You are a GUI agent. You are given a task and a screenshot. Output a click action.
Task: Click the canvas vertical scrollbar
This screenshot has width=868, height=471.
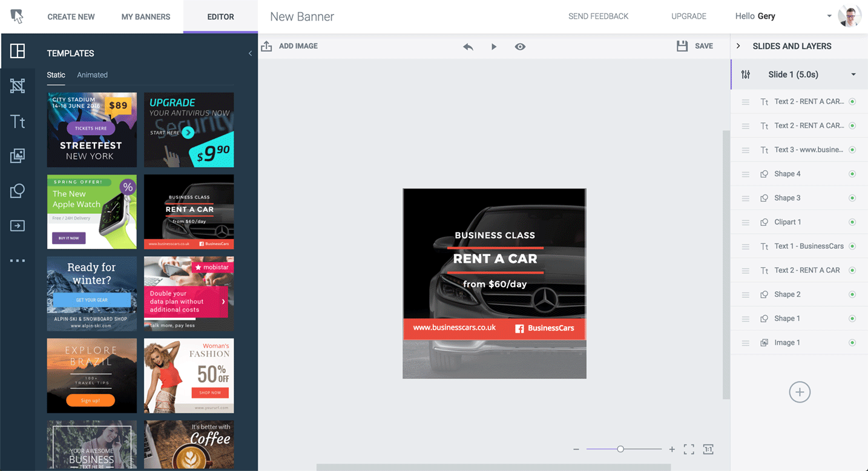[726, 265]
